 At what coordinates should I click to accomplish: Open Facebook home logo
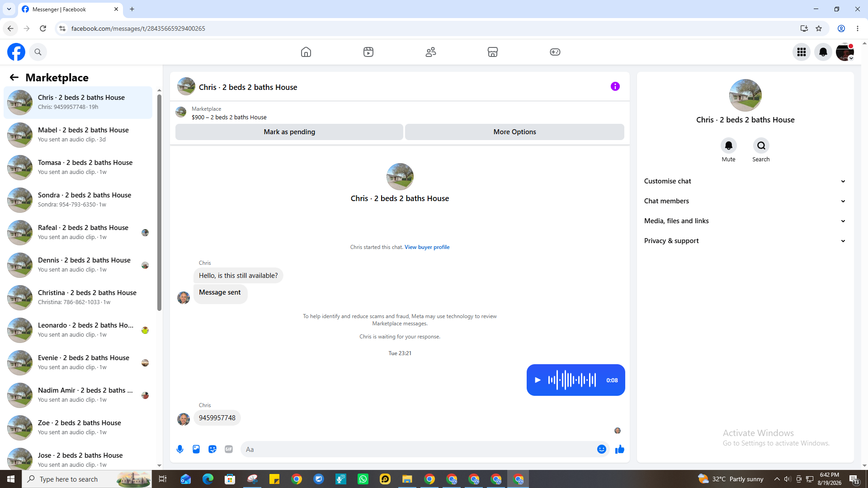16,52
